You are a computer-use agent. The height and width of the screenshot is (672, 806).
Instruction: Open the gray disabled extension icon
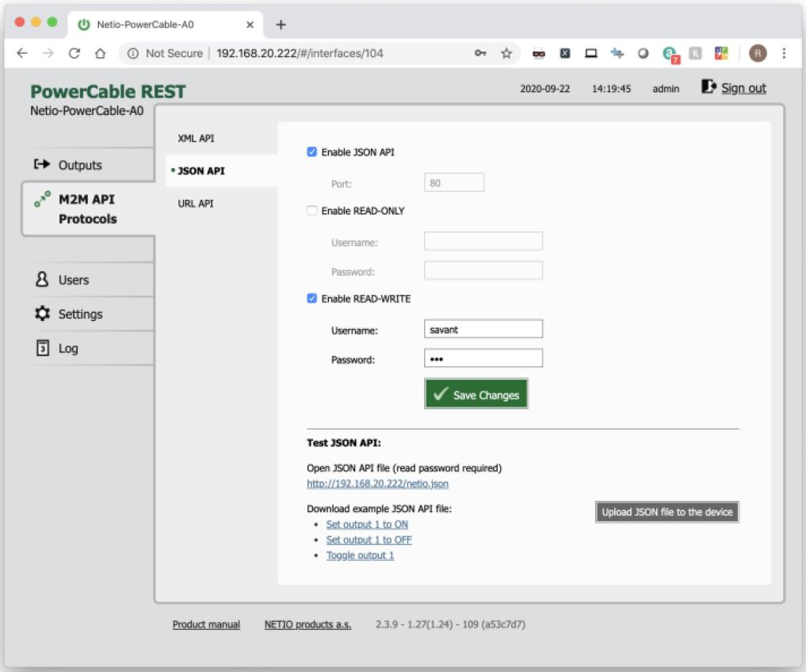[x=695, y=53]
